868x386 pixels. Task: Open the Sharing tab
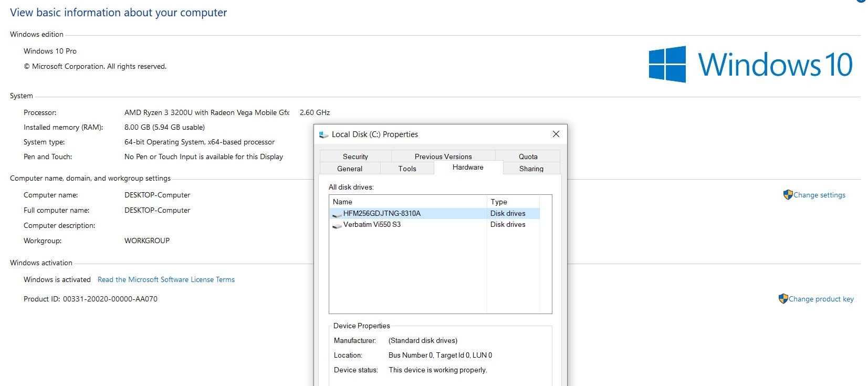(531, 169)
